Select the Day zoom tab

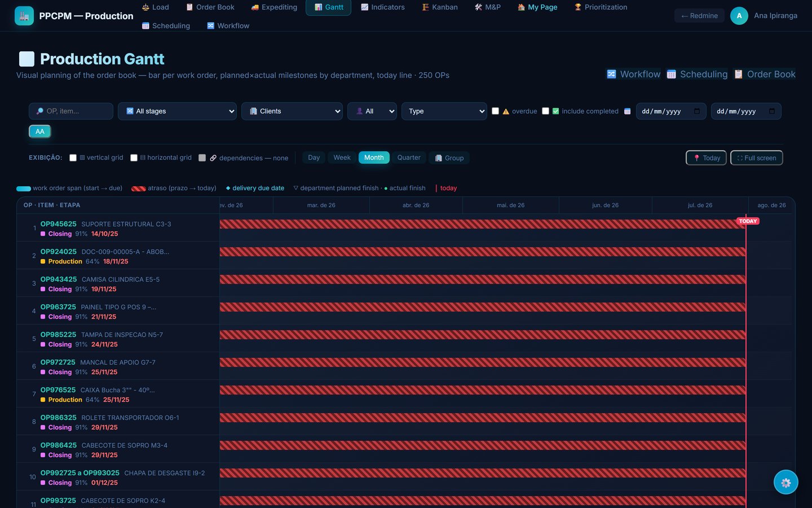[x=314, y=158]
